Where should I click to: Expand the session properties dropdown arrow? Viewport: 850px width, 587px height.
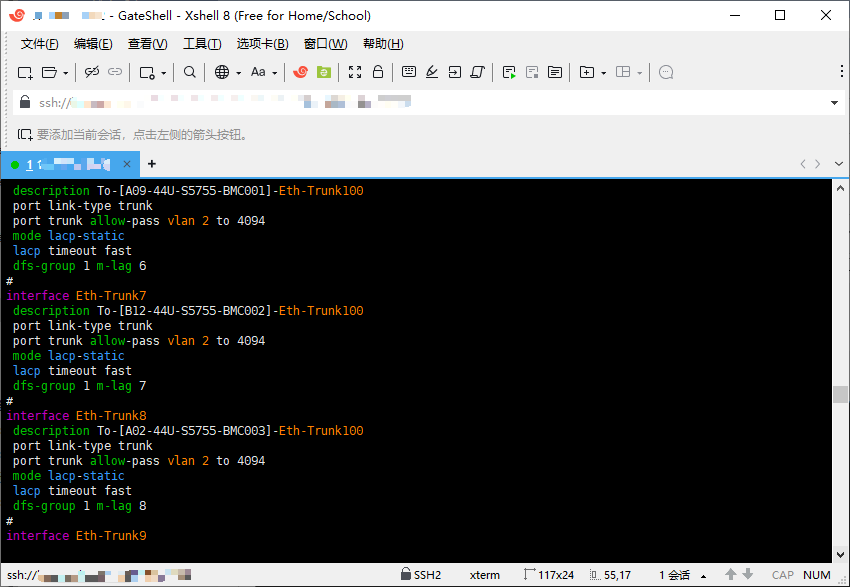163,73
